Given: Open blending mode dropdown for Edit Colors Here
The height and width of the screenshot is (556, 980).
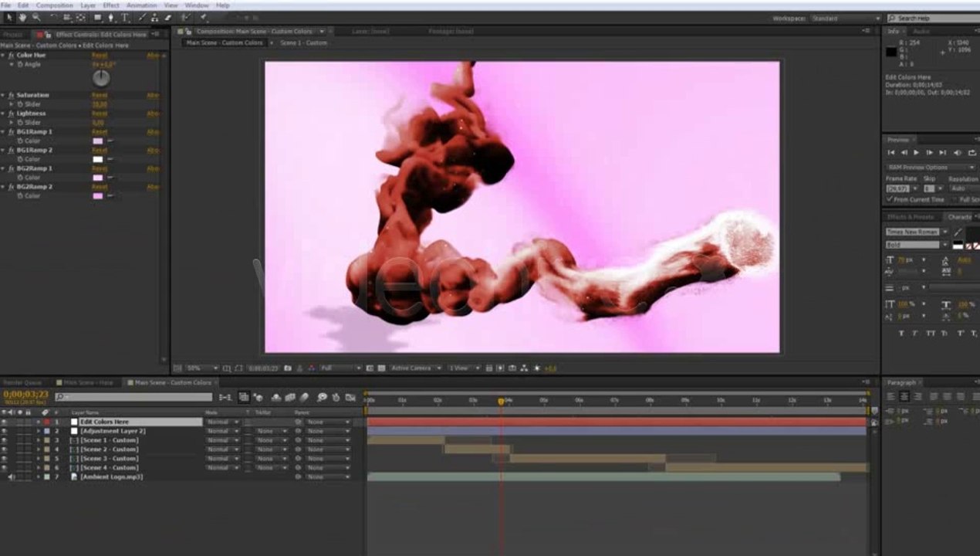Looking at the screenshot, I should coord(222,422).
